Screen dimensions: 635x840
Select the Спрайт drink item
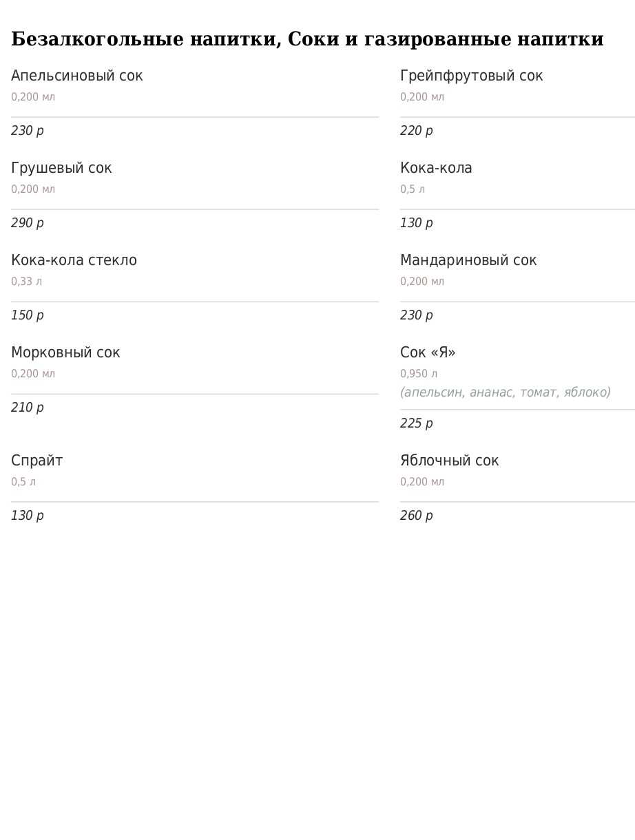tap(37, 461)
